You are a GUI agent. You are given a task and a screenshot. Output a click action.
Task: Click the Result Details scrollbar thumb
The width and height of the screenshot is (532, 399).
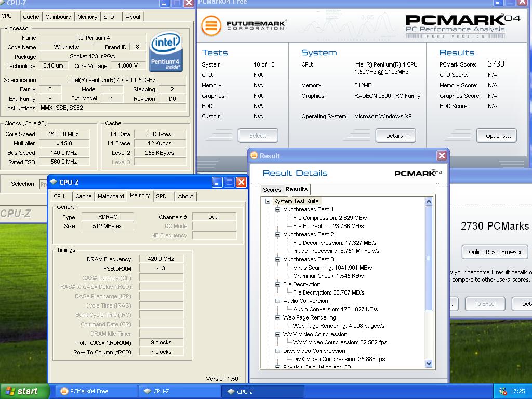[429, 258]
